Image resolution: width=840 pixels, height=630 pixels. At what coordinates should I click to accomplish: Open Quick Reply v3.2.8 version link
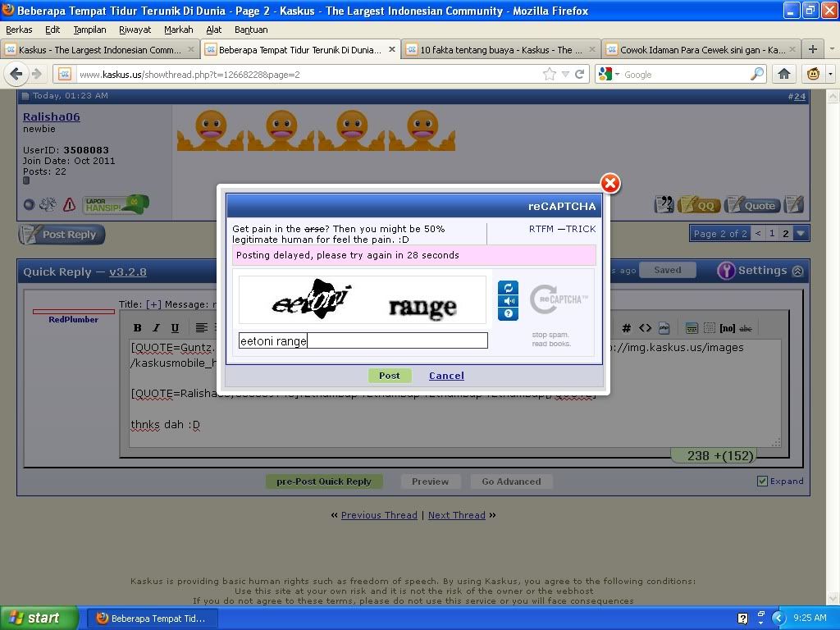[x=127, y=272]
